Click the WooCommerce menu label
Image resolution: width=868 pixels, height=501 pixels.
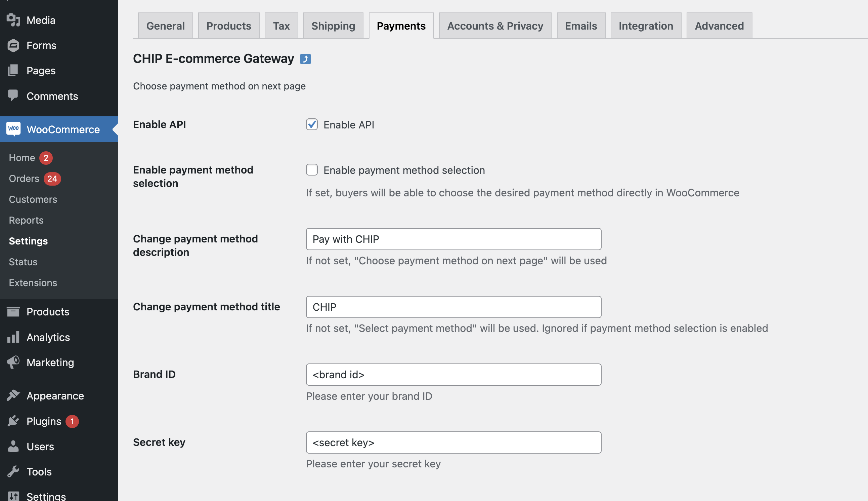click(63, 129)
